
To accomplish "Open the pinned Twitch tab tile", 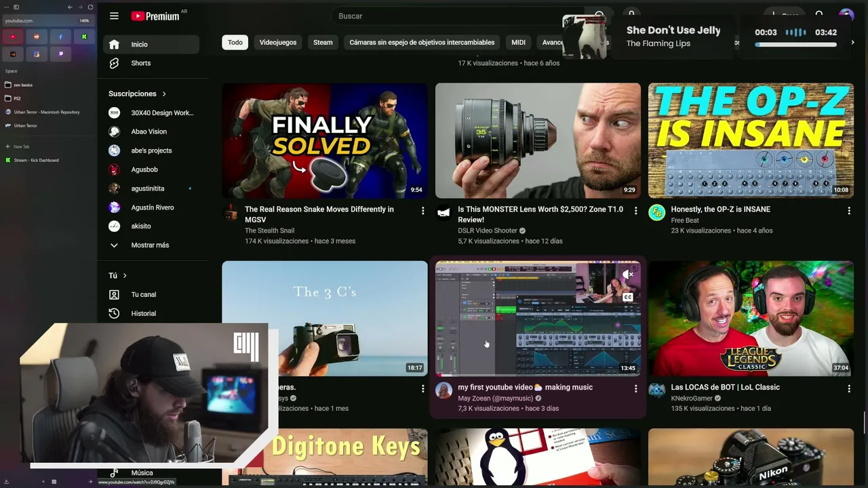I will tap(60, 54).
